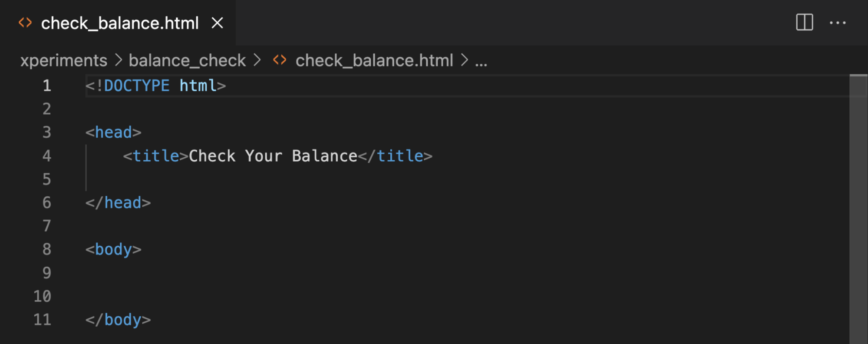The width and height of the screenshot is (868, 344).
Task: Click the HTML file icon in tab
Action: coord(25,23)
